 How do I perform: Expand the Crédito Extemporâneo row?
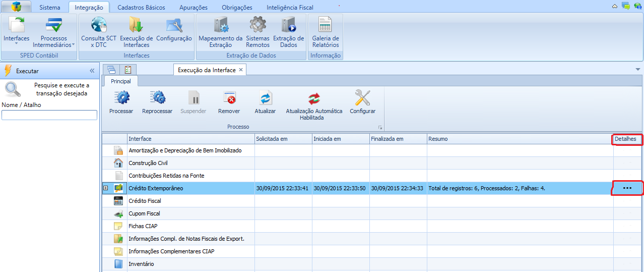tap(106, 188)
